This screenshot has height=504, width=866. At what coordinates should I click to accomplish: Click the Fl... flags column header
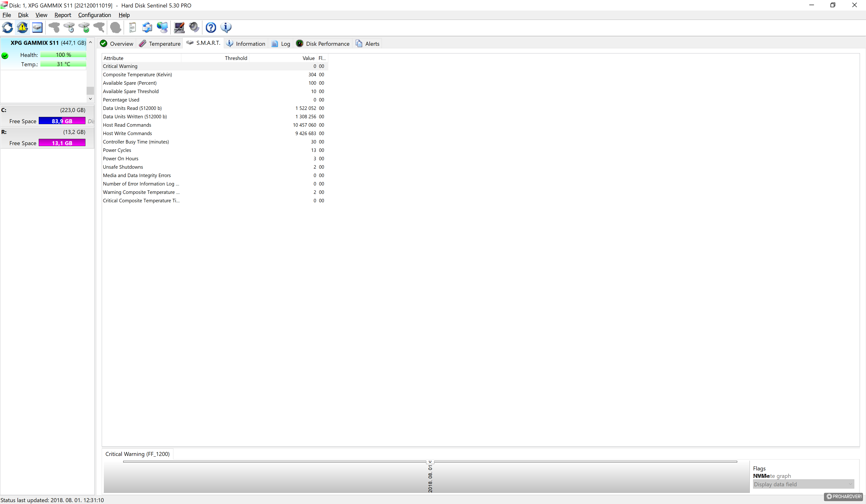322,58
